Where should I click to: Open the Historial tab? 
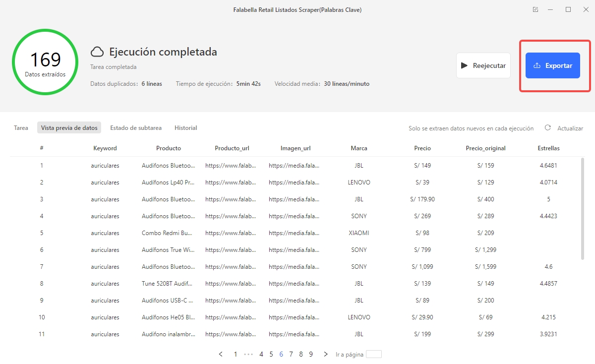pos(185,127)
